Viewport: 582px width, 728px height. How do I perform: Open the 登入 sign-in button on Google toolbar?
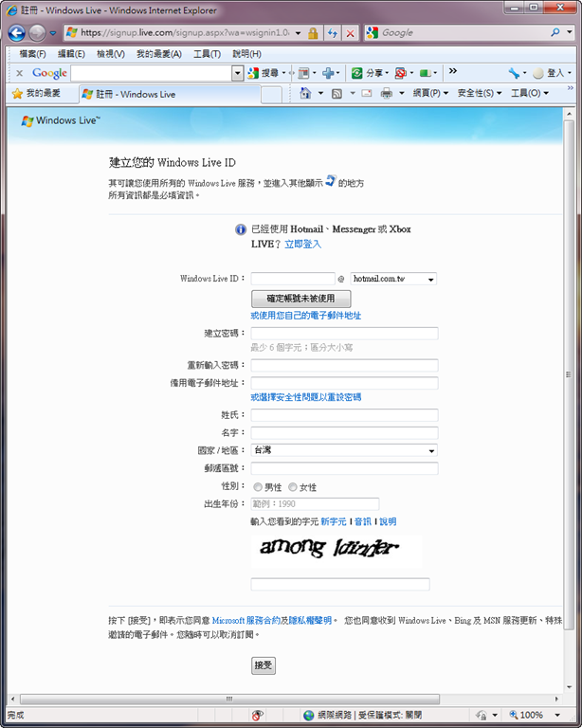pos(553,73)
